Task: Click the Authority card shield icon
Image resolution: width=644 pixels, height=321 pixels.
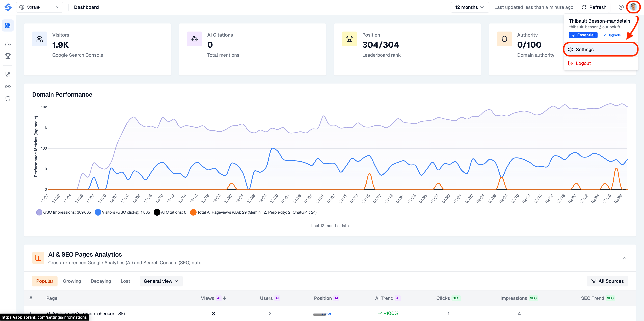Action: pyautogui.click(x=504, y=39)
